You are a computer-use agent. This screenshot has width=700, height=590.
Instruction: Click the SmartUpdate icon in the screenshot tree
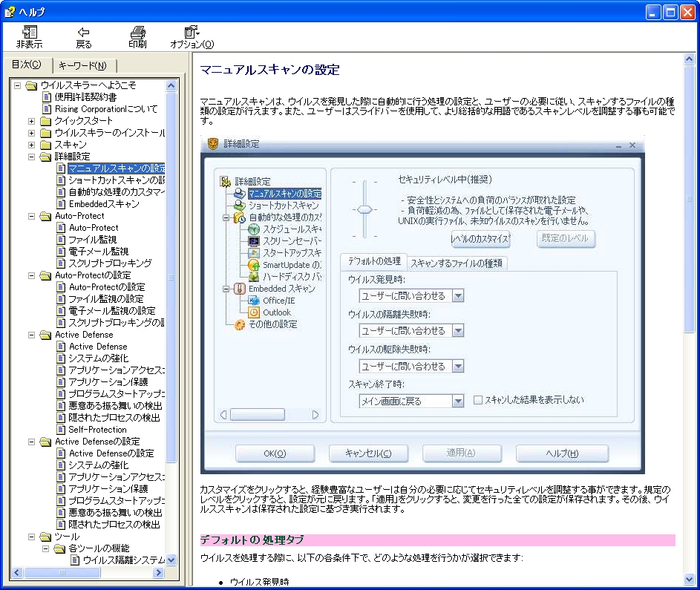(254, 265)
